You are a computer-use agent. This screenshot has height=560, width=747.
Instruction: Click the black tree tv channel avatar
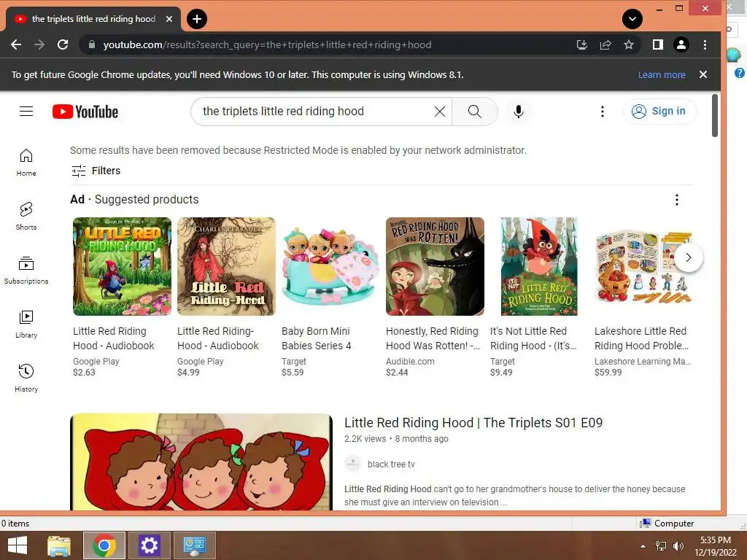[353, 463]
